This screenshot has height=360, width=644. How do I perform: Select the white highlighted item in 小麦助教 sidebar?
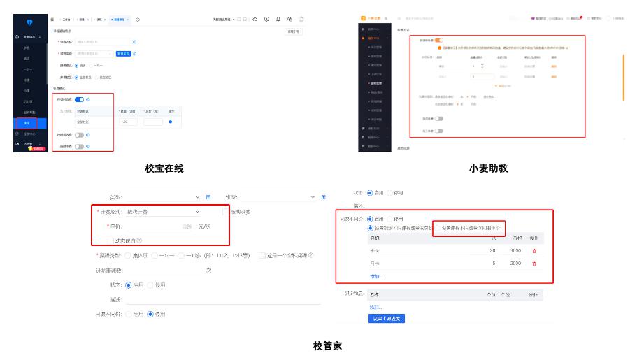tap(375, 83)
